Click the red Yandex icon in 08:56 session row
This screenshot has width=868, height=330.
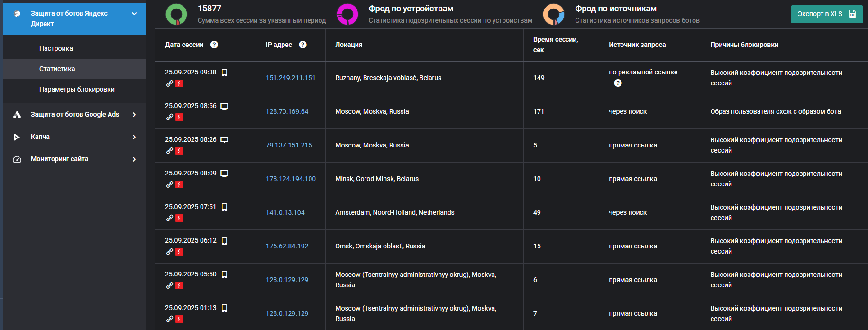point(179,117)
